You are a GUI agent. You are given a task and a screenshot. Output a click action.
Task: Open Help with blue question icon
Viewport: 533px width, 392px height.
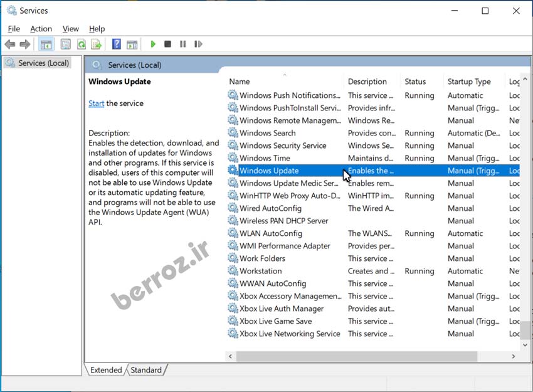pos(117,45)
